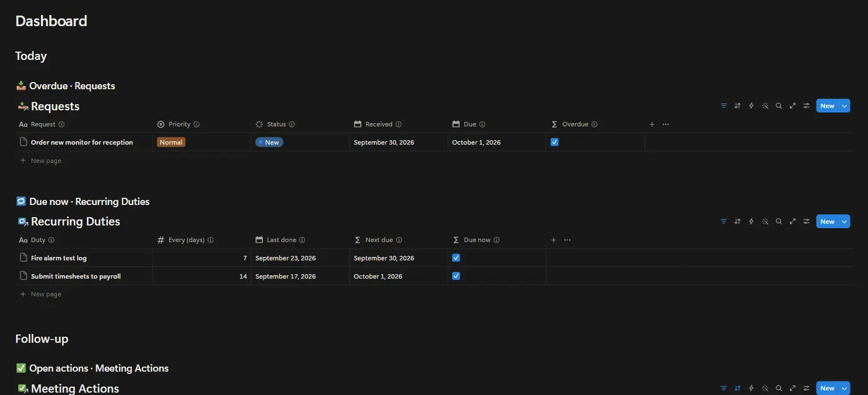Open the Last done column header menu
The width and height of the screenshot is (868, 395).
pyautogui.click(x=281, y=240)
